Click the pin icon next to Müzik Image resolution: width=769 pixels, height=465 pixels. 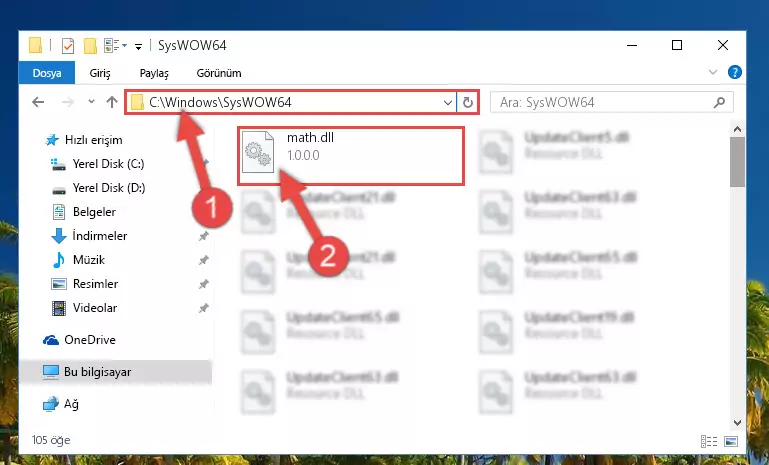click(203, 260)
